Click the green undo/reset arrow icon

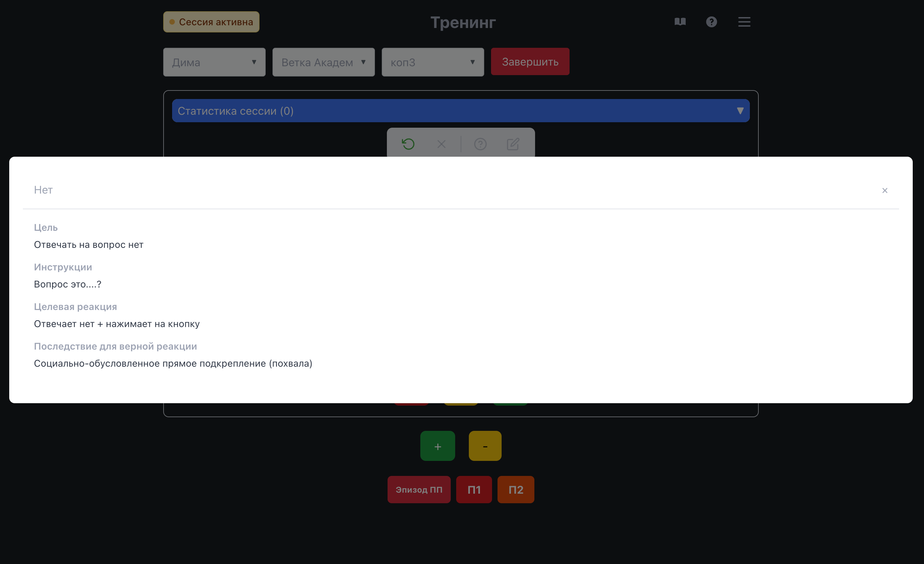pyautogui.click(x=408, y=144)
